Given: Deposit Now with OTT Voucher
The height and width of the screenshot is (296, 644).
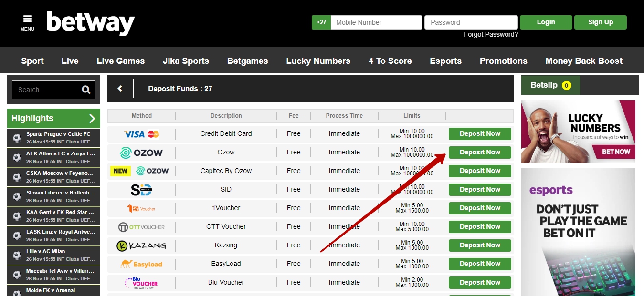Looking at the screenshot, I should click(480, 227).
